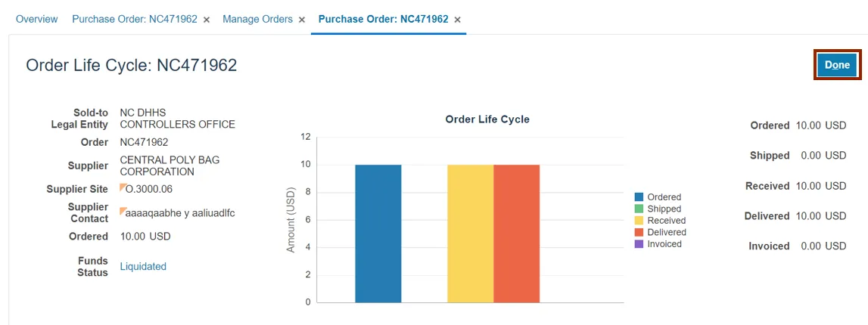Select the green Shipped legend swatch
868x325 pixels.
(x=639, y=209)
